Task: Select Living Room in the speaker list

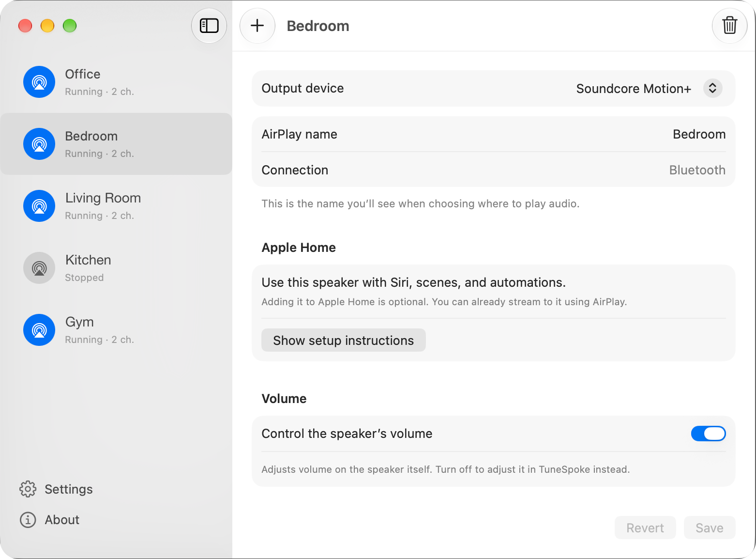Action: 116,206
